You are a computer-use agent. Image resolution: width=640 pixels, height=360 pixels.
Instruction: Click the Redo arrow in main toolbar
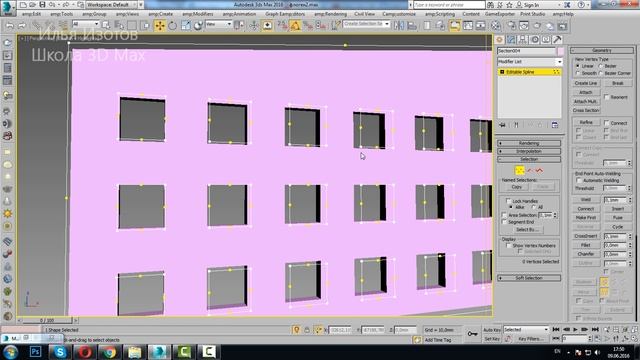22,26
